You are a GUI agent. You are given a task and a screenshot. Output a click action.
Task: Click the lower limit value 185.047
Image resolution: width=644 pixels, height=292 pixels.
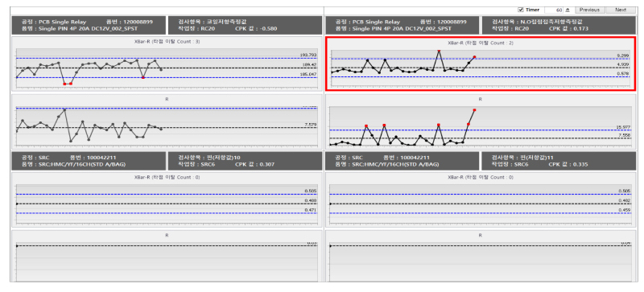click(x=308, y=74)
